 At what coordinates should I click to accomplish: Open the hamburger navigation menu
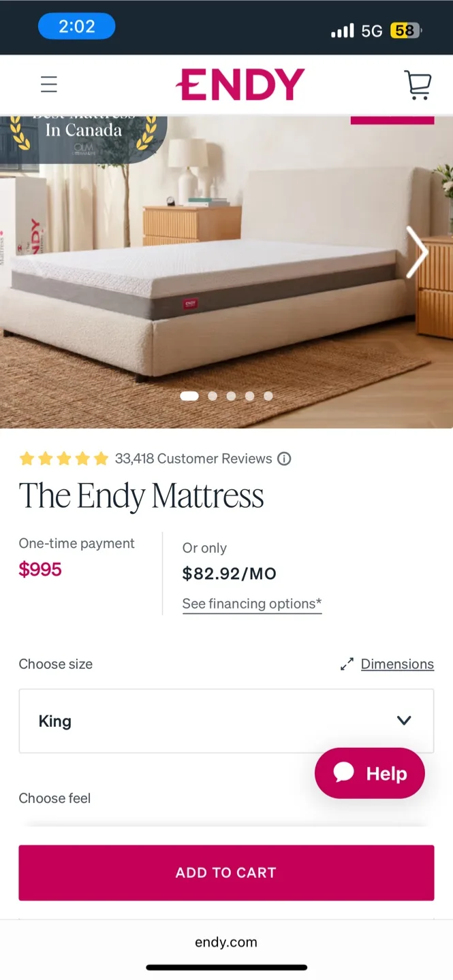coord(48,84)
